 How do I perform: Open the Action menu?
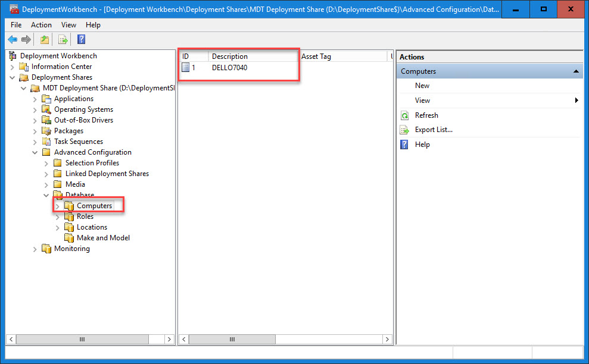click(x=41, y=25)
